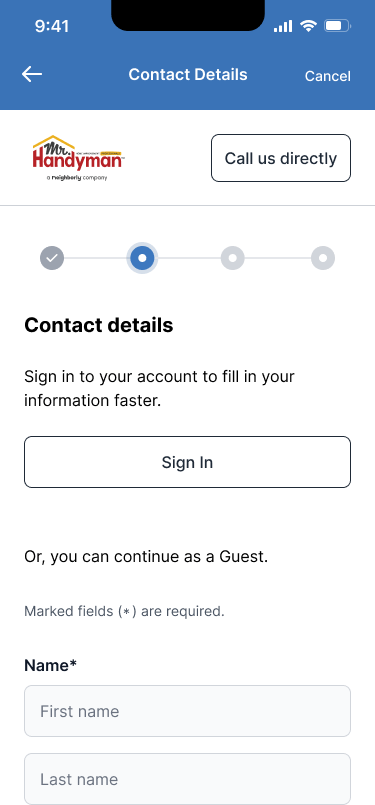Select the fourth step circle
The height and width of the screenshot is (805, 375).
point(323,258)
